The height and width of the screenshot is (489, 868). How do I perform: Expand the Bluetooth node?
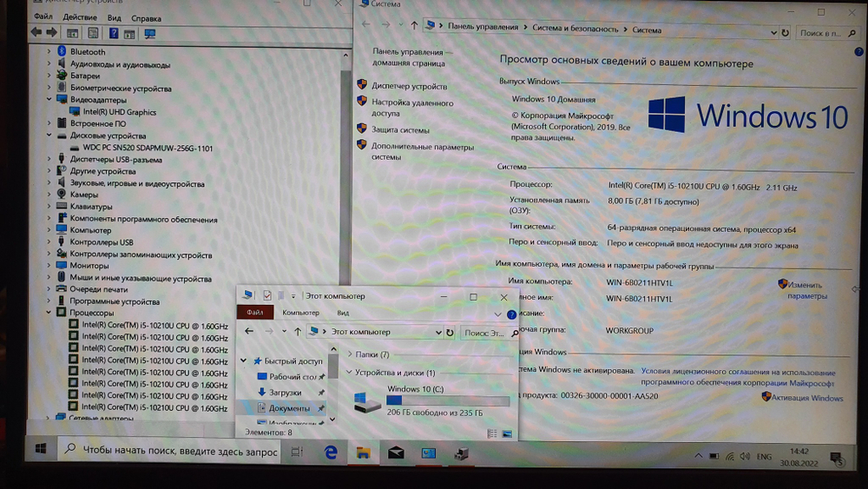pos(49,51)
